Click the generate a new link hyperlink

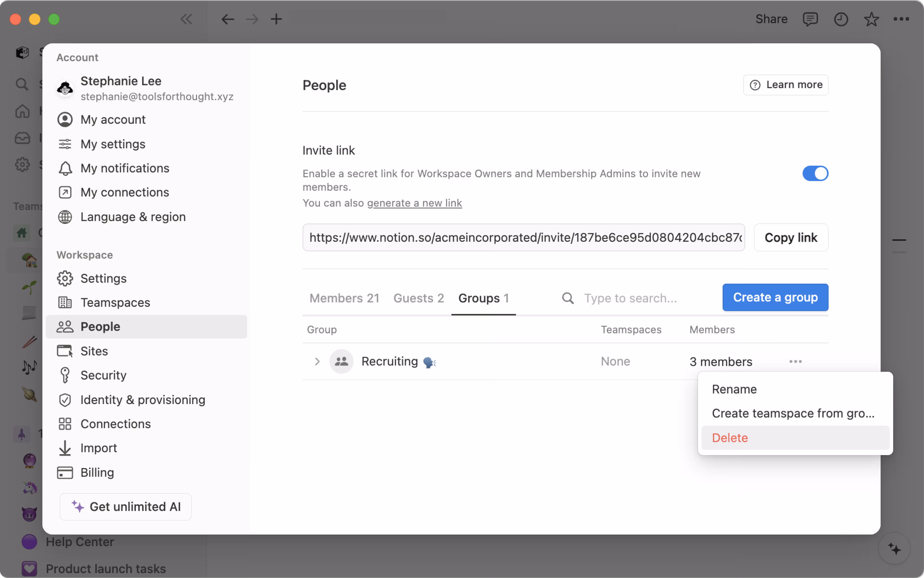414,203
